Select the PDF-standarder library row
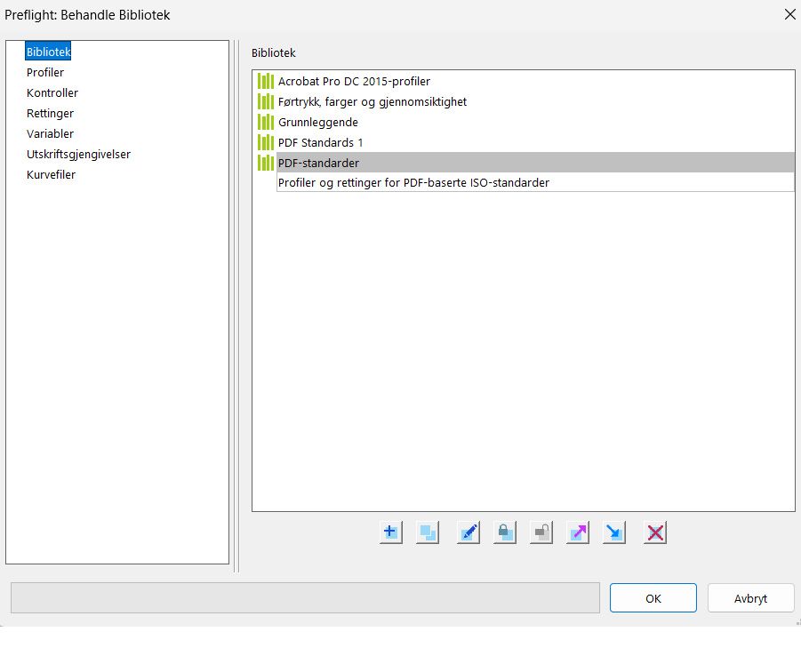 (x=535, y=163)
